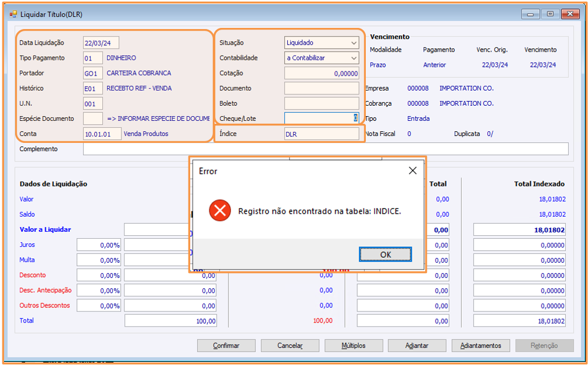Viewport: 588px width, 366px height.
Task: Click the Juros percentage field
Action: click(99, 245)
